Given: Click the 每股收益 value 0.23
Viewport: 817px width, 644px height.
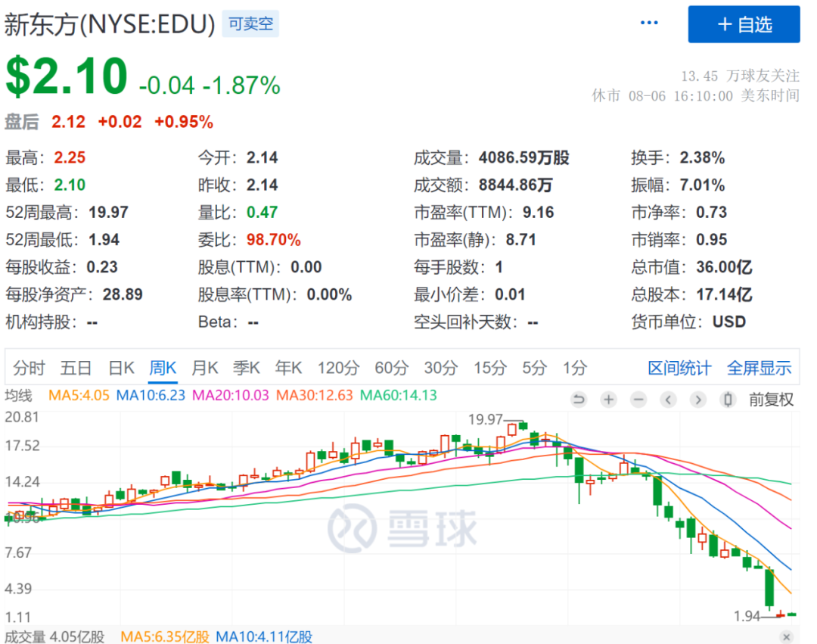Looking at the screenshot, I should (x=102, y=267).
